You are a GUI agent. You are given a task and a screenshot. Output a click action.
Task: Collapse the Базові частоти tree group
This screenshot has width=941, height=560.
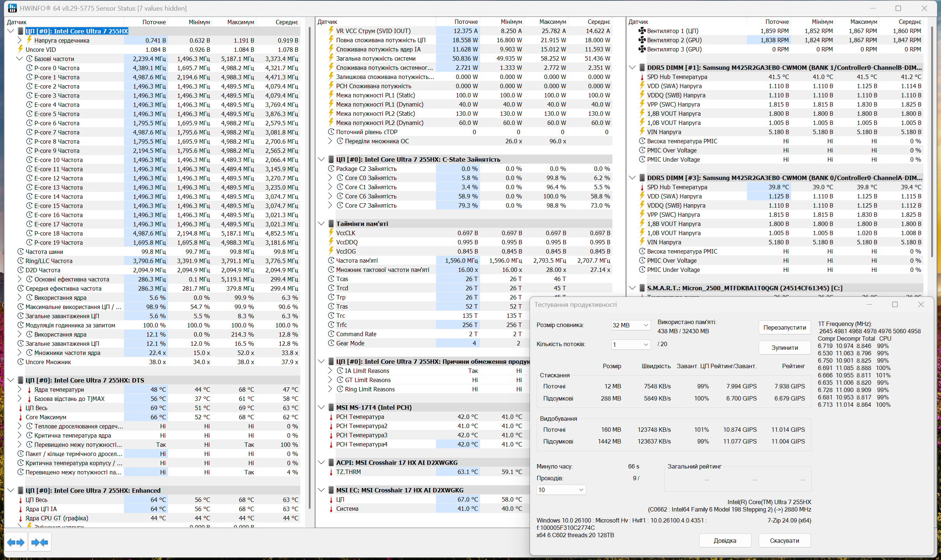click(x=19, y=59)
